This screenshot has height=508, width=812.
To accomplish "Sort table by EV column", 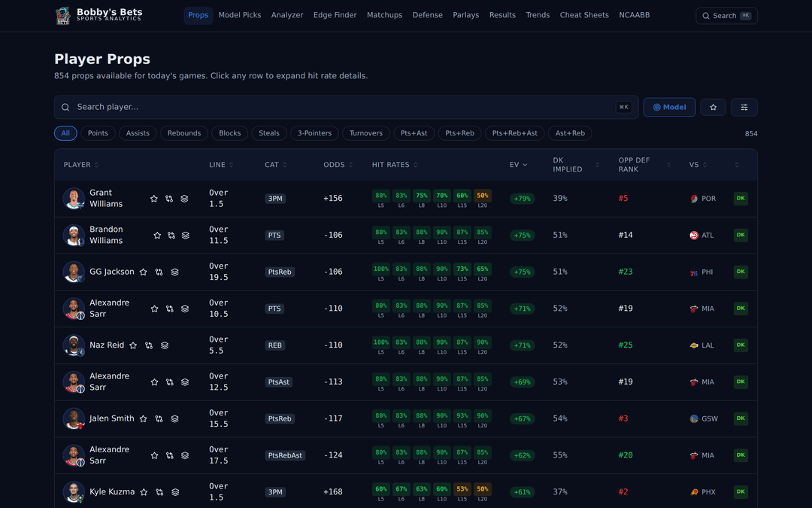I will pos(518,165).
